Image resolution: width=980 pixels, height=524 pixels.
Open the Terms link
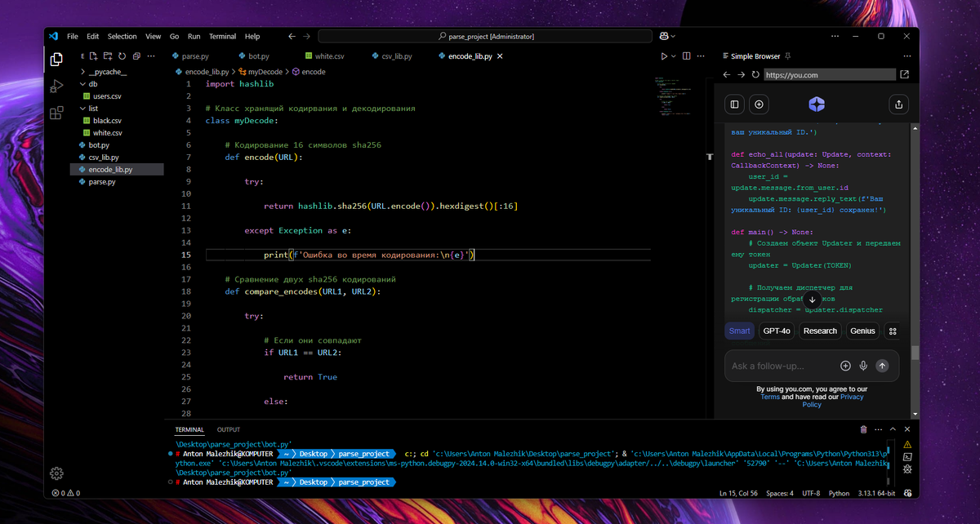pos(770,397)
